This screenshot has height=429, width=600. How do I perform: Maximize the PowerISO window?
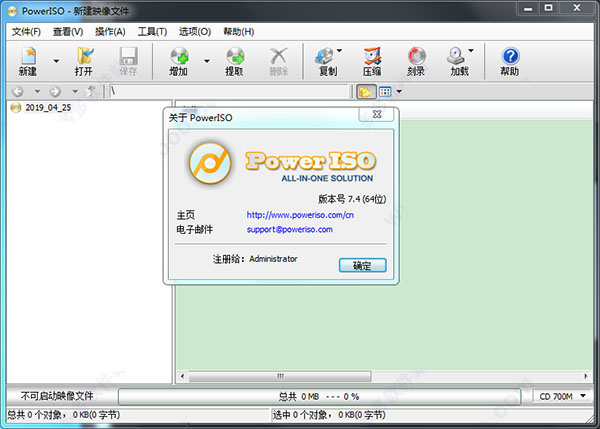[549, 8]
